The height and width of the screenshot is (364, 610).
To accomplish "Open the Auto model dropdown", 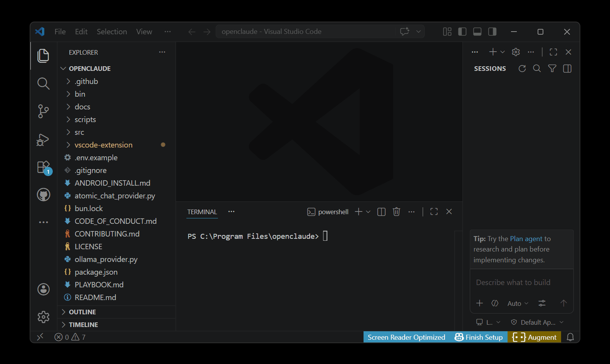I will [518, 304].
